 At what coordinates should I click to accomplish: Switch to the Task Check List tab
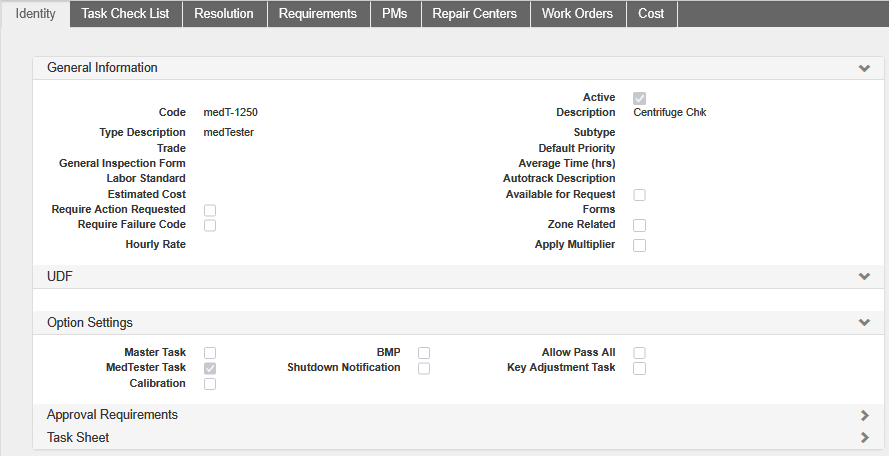(x=125, y=14)
